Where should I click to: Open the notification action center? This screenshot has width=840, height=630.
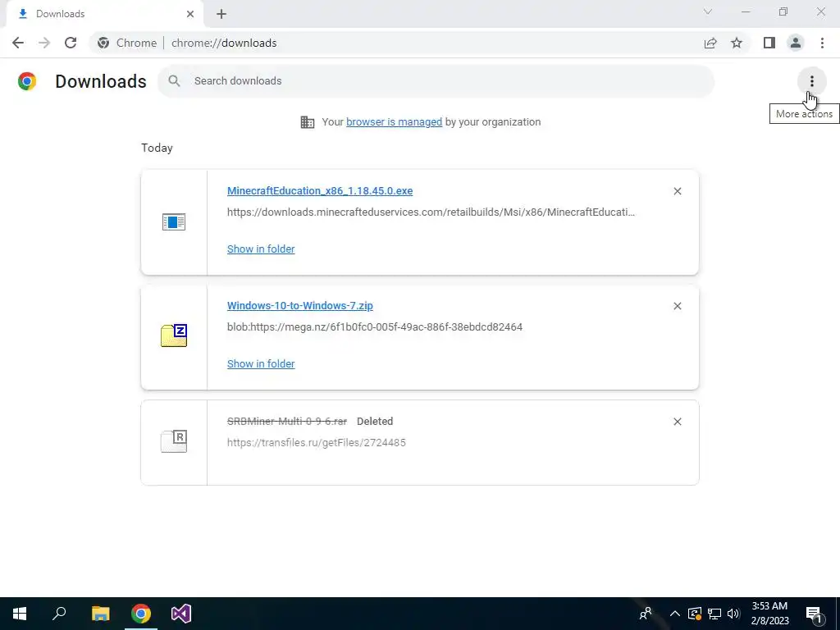pyautogui.click(x=814, y=614)
